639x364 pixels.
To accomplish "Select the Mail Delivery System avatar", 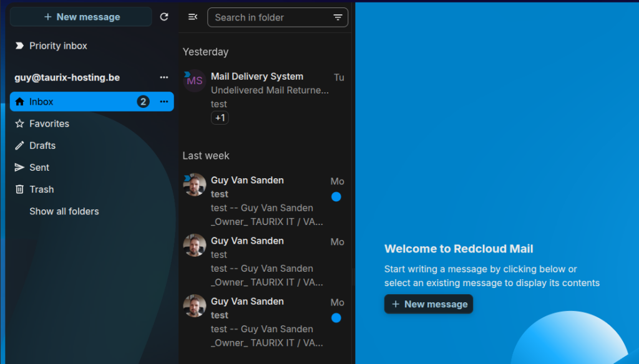I will pyautogui.click(x=195, y=80).
